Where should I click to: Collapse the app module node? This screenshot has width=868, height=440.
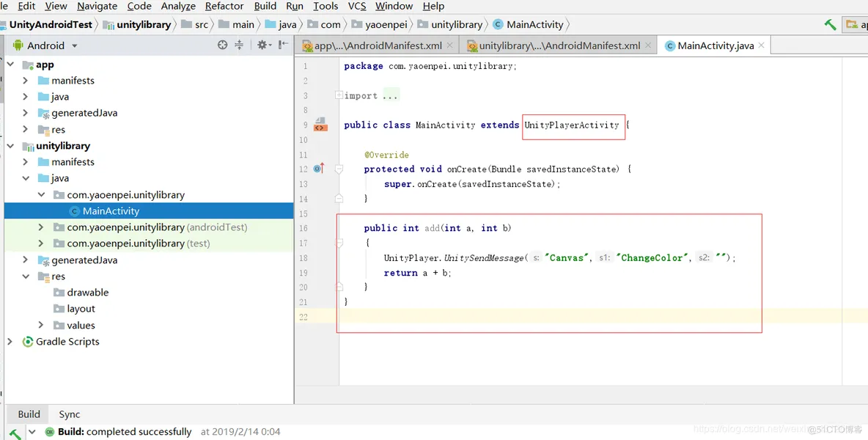[x=10, y=65]
